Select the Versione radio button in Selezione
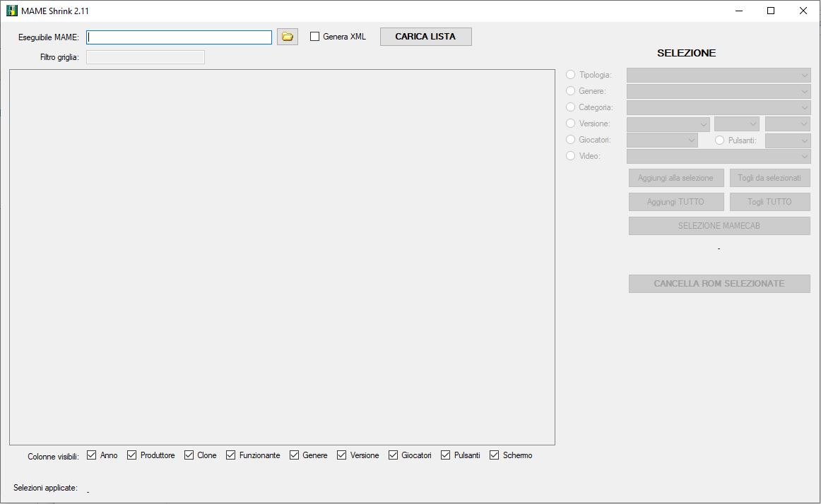Viewport: 821px width, 504px height. click(571, 124)
